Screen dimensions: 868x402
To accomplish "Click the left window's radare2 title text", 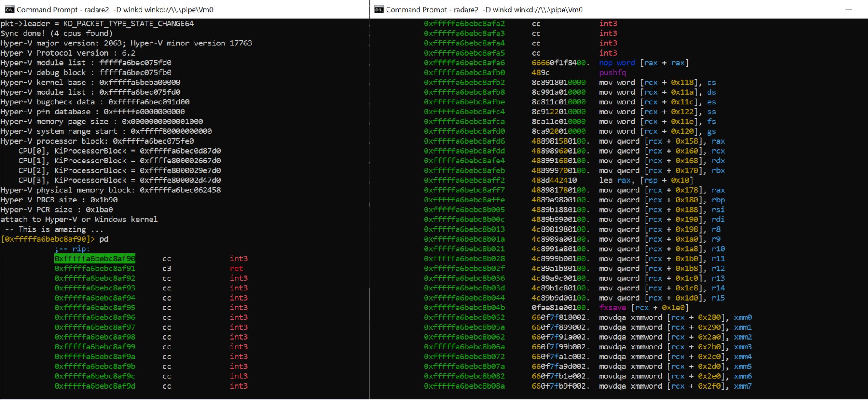I will [115, 10].
